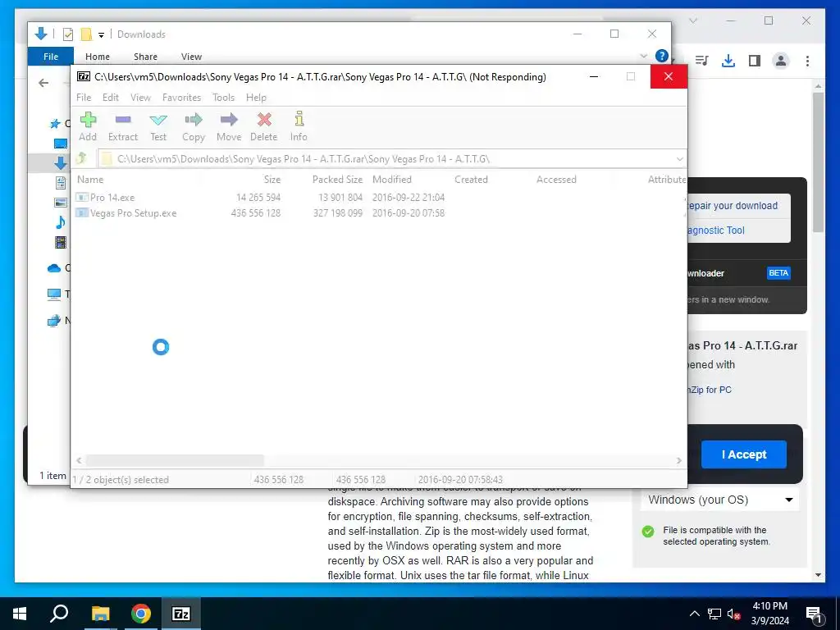Sort by Modified column header
The height and width of the screenshot is (630, 840).
coord(391,180)
